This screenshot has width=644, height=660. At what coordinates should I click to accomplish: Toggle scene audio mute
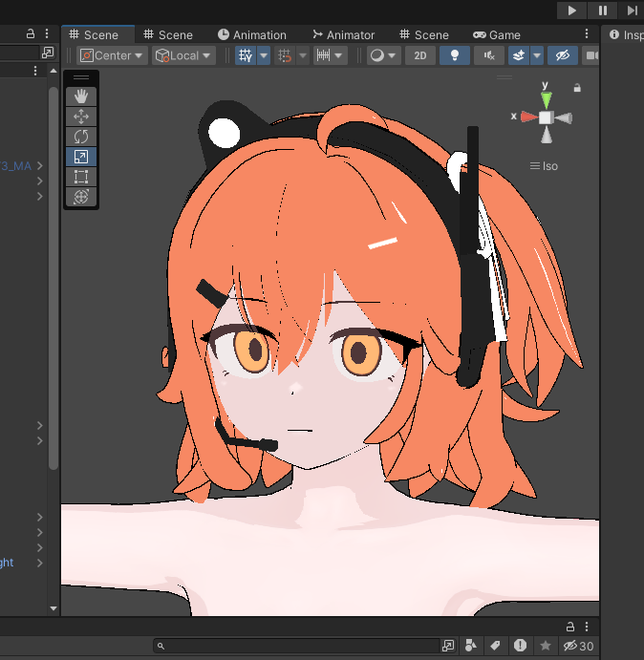pyautogui.click(x=489, y=55)
